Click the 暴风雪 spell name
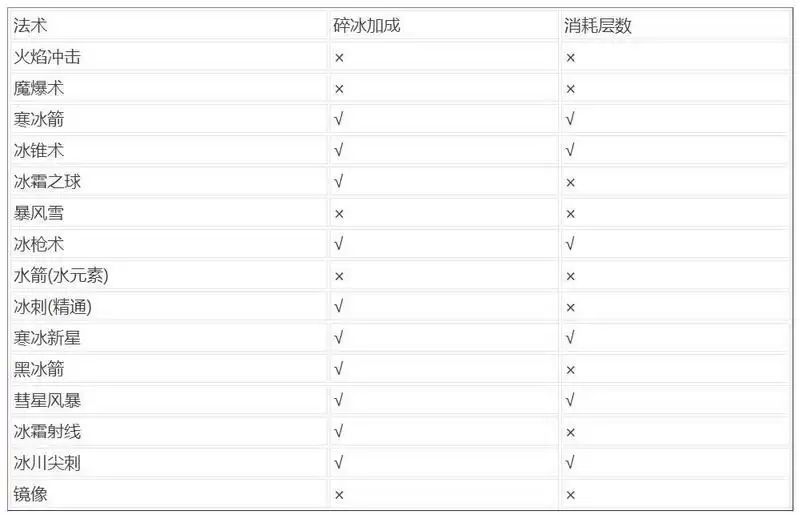This screenshot has width=799, height=515. coord(39,213)
